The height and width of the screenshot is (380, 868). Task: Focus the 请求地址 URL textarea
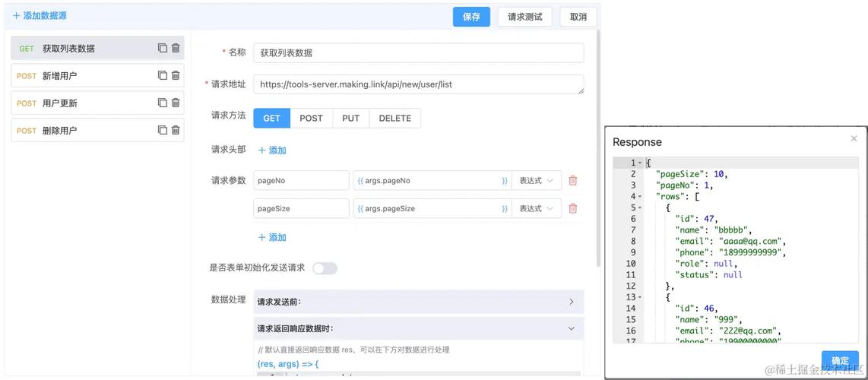coord(419,84)
